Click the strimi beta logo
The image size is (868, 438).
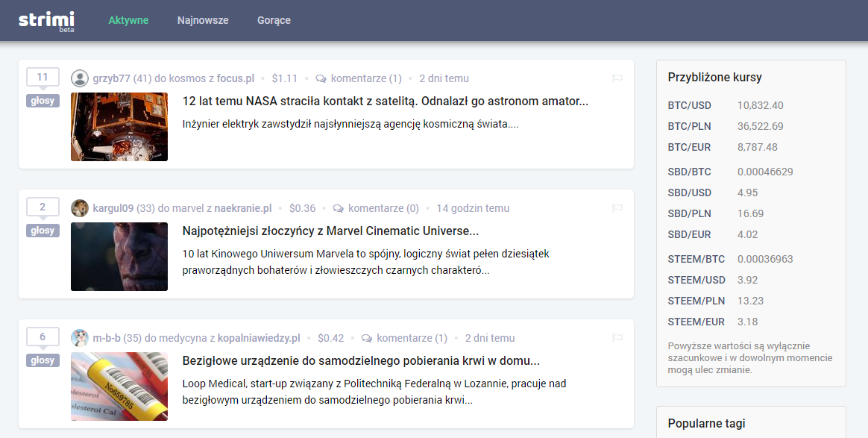coord(46,20)
